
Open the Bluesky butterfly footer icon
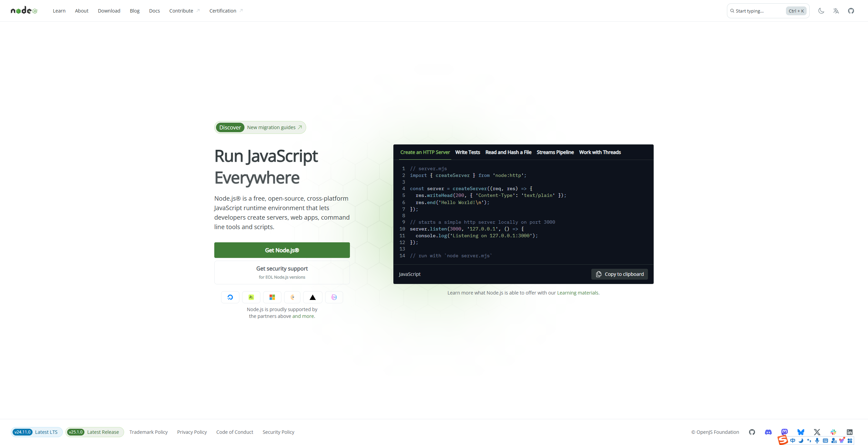pos(801,432)
